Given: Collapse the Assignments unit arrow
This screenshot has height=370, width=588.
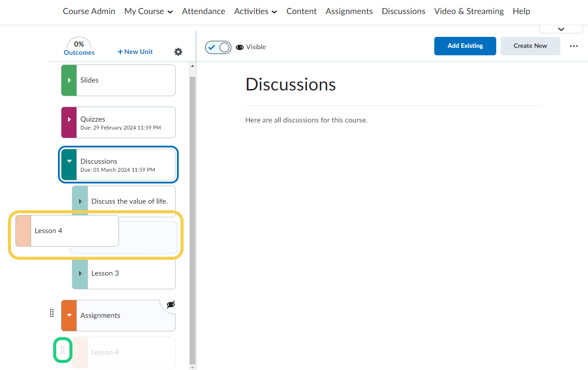Looking at the screenshot, I should (x=69, y=316).
